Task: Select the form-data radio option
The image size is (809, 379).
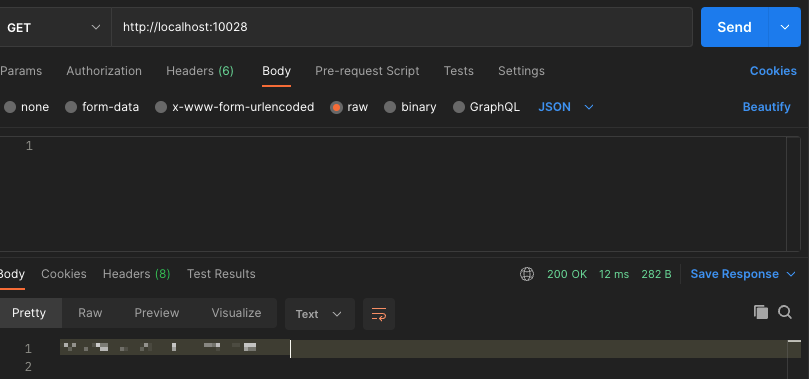Action: tap(71, 107)
